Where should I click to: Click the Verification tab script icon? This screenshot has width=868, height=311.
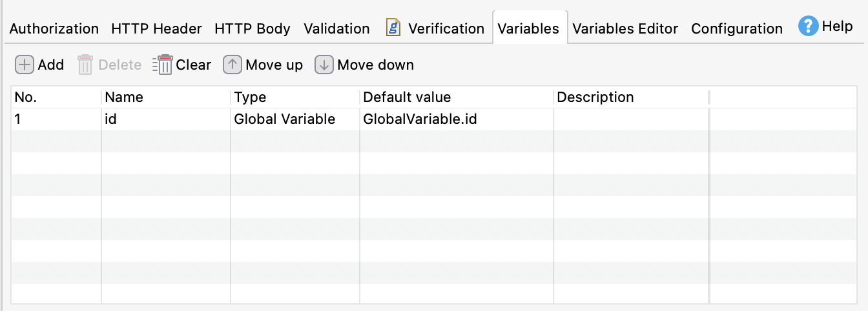click(393, 28)
